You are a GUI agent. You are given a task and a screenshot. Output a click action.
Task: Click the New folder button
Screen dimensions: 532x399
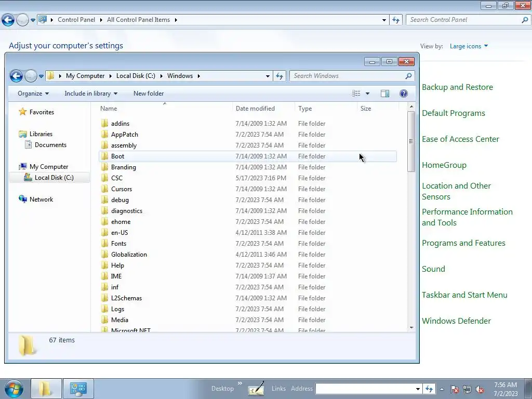(x=149, y=94)
